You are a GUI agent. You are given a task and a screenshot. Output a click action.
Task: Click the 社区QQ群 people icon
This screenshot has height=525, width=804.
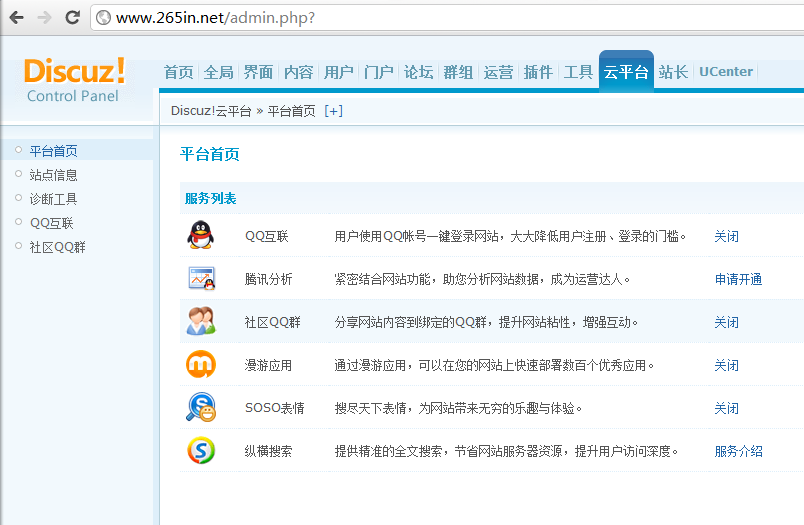click(201, 321)
